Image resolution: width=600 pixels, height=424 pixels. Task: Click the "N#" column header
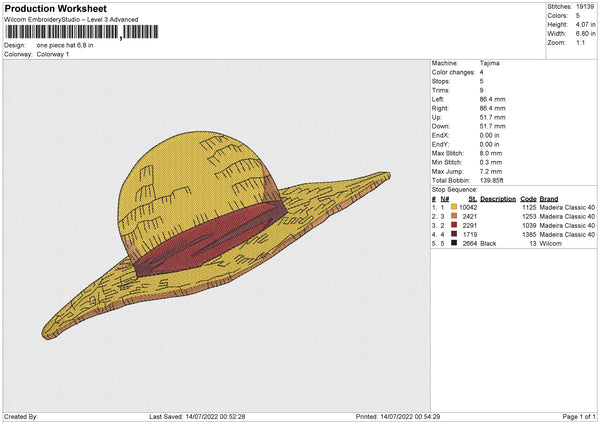coord(444,199)
